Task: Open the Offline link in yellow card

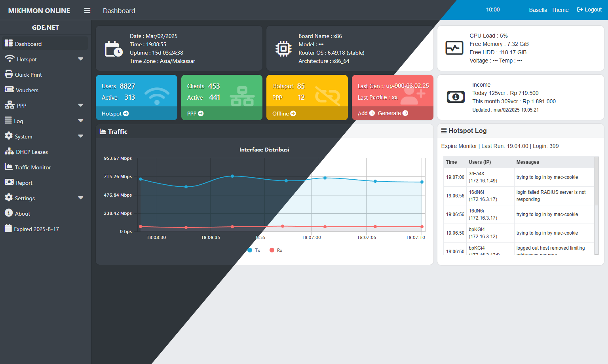Action: pyautogui.click(x=284, y=114)
